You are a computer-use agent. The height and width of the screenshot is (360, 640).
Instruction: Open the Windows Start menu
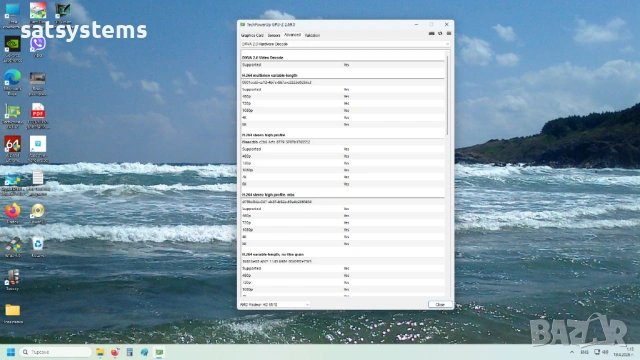[x=11, y=352]
